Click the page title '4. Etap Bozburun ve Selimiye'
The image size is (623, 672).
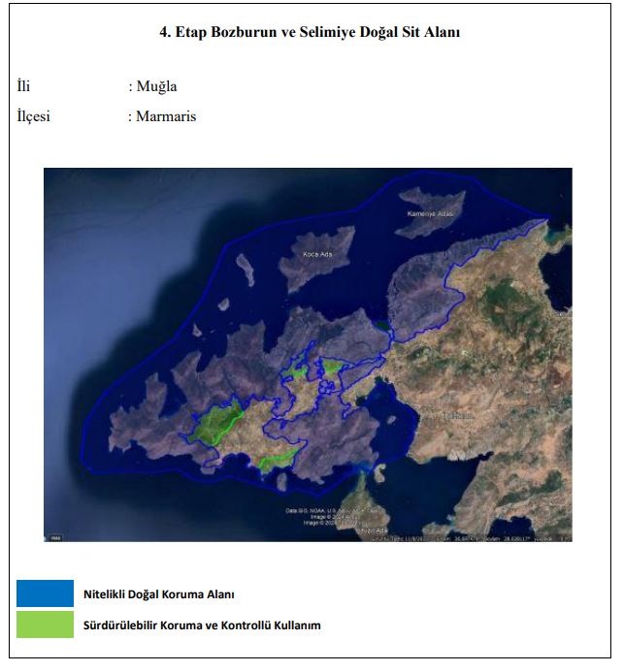[x=309, y=32]
